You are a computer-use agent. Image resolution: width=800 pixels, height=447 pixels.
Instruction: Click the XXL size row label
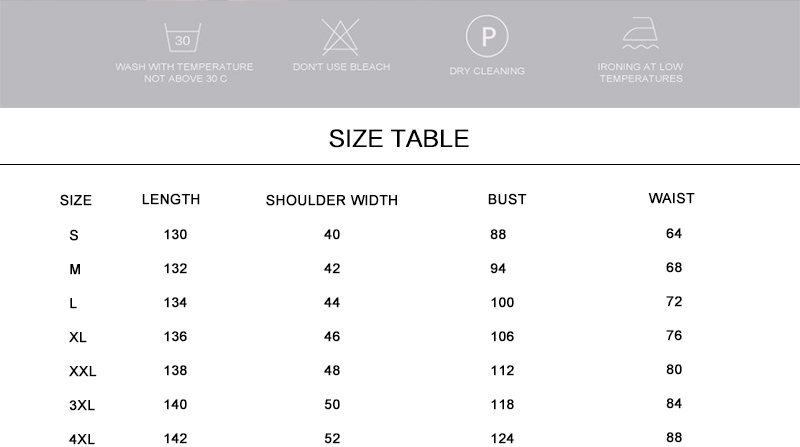coord(83,371)
